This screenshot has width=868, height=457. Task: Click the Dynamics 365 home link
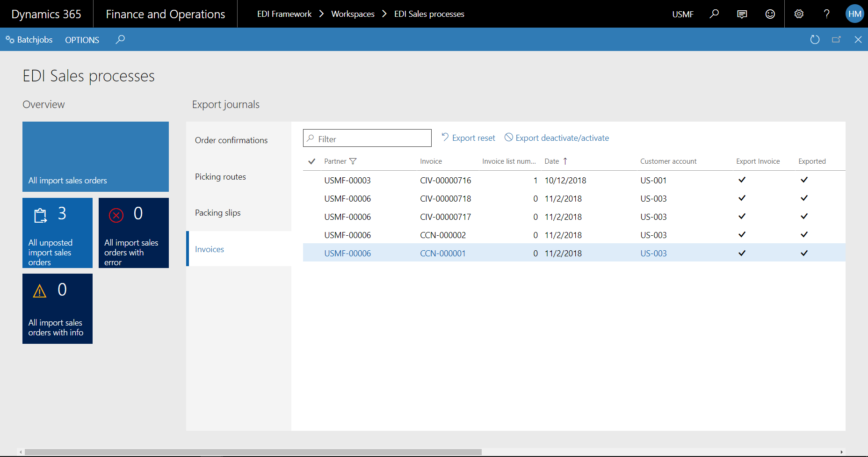(46, 14)
